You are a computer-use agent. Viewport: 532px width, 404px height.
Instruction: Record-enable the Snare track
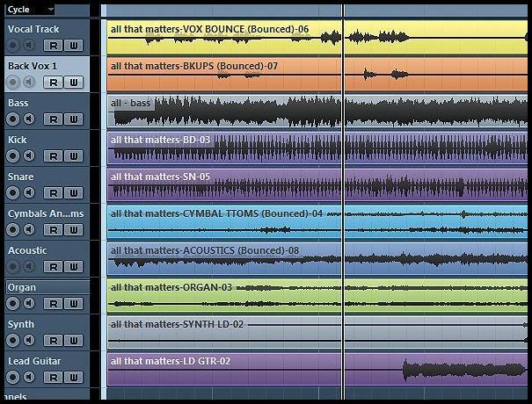pyautogui.click(x=13, y=193)
